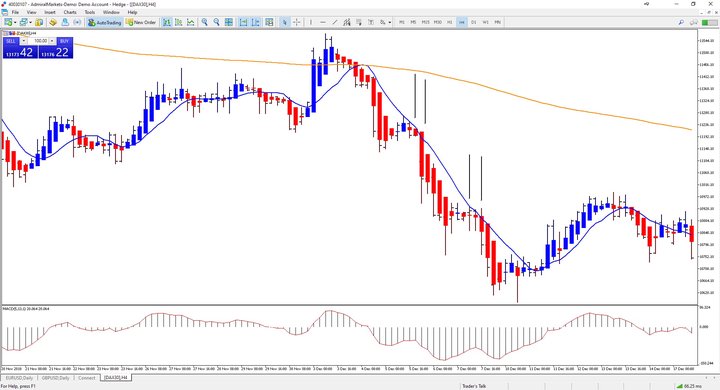Switch to M30 timeframe
The image size is (720, 390).
point(438,22)
